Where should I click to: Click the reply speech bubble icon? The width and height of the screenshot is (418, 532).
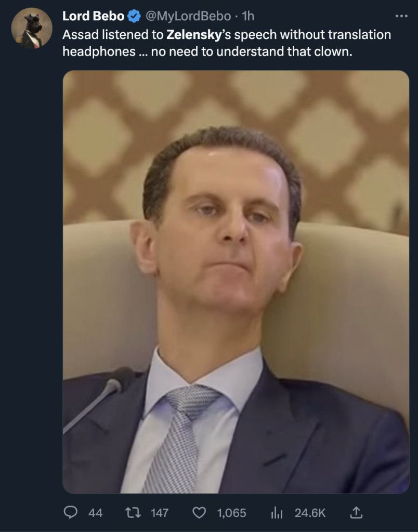tap(70, 512)
